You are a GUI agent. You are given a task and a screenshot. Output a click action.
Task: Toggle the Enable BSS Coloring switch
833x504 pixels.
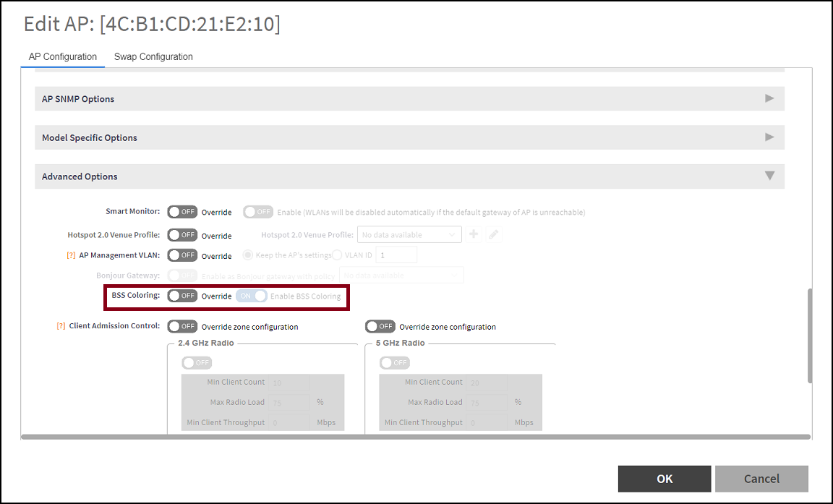point(252,296)
